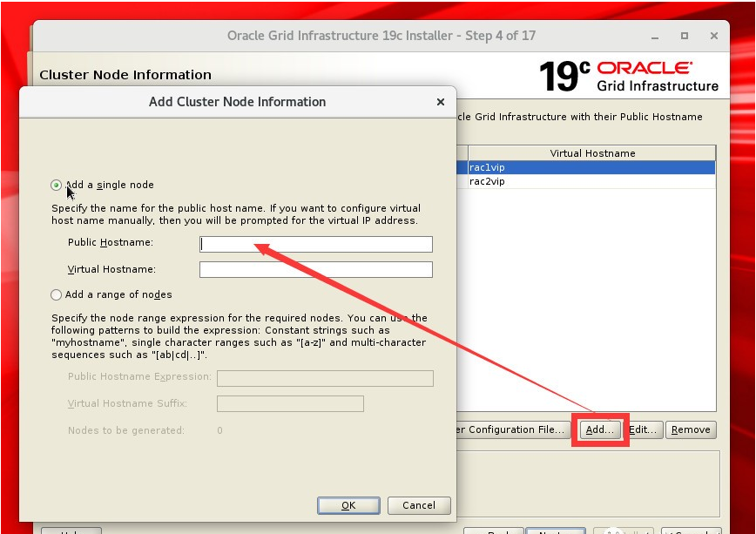Click the Add... button in installer window

click(600, 429)
